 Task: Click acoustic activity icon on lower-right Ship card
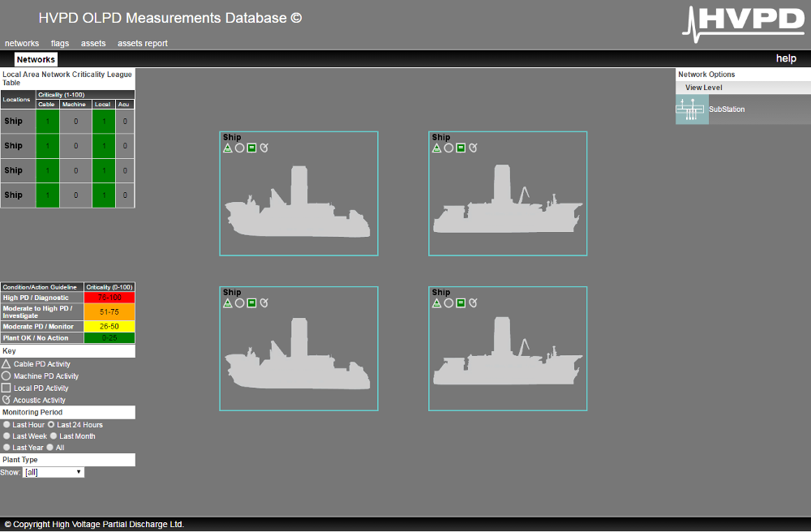[x=473, y=303]
